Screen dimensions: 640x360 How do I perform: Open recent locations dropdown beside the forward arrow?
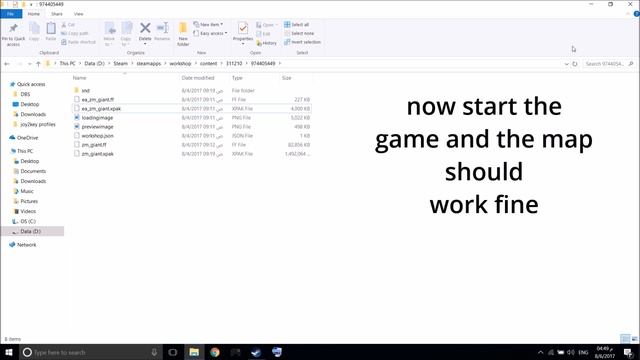(29, 64)
